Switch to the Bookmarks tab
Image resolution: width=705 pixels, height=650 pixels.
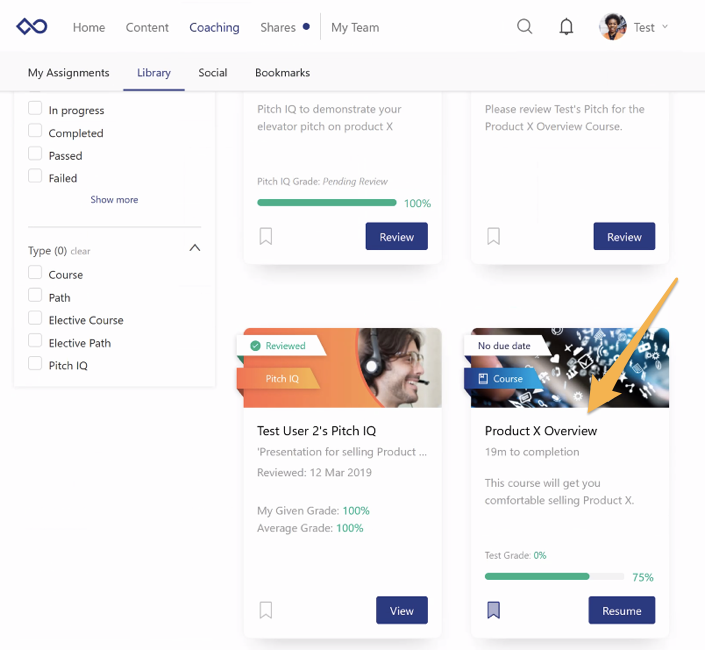(x=282, y=72)
